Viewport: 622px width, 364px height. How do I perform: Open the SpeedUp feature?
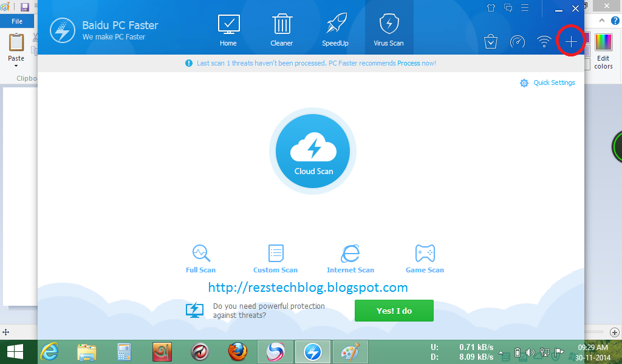(x=335, y=27)
